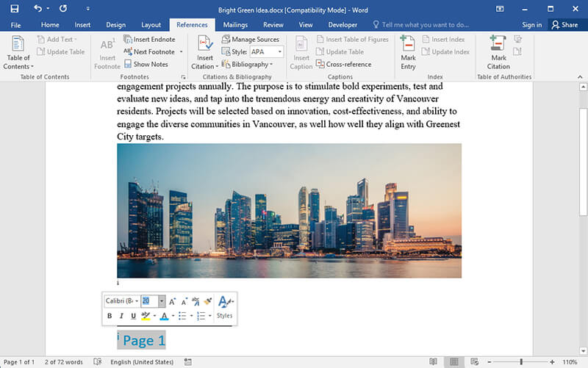Screen dimensions: 588x368
Task: Open the Developer tab
Action: [x=343, y=25]
